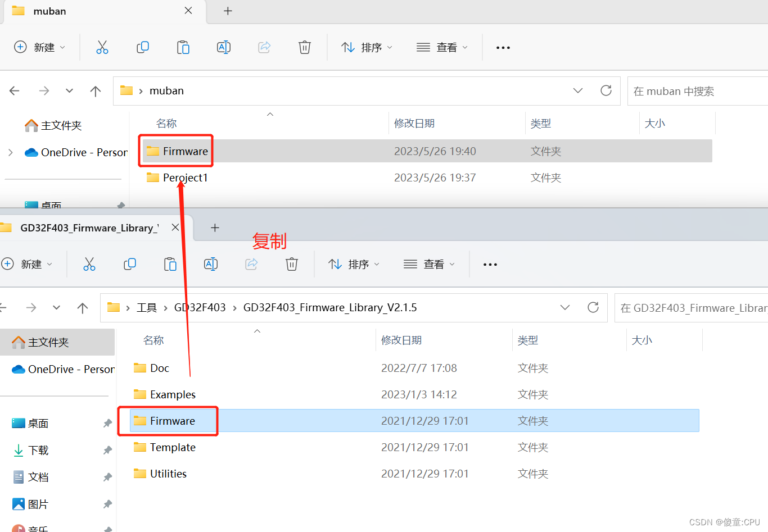
Task: Click Paste icon in muban window toolbar
Action: pos(183,47)
